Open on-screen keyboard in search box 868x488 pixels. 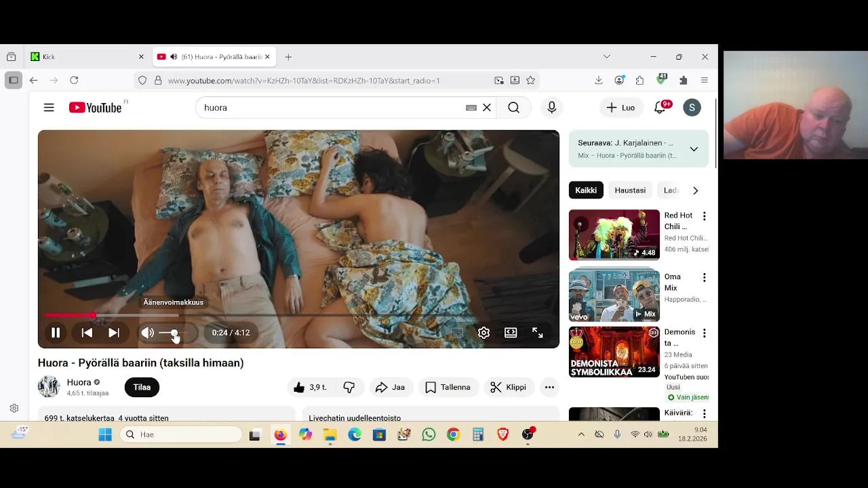coord(471,107)
